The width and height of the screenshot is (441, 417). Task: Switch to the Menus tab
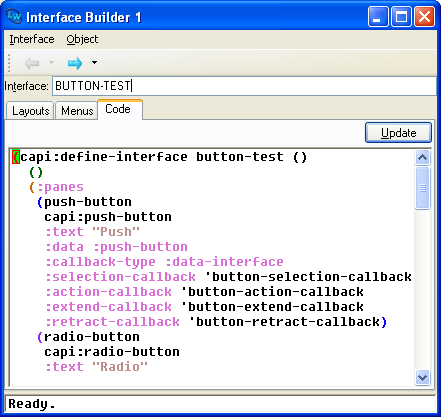[x=77, y=111]
